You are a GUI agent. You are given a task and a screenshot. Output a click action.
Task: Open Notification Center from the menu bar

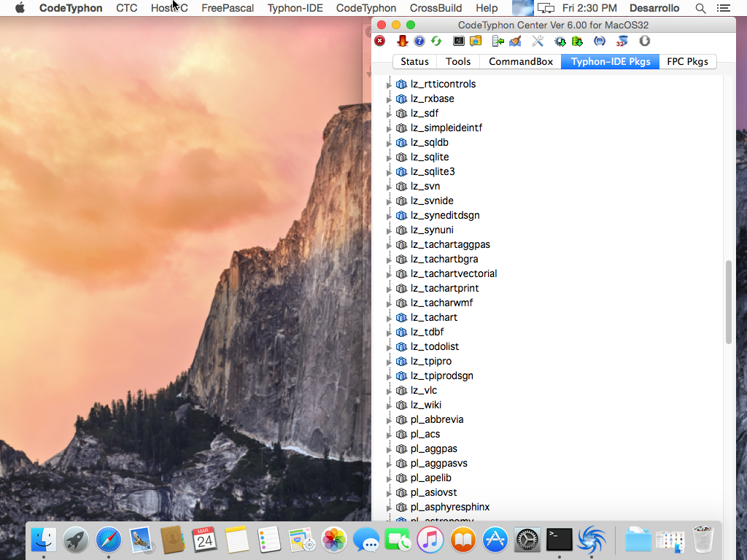723,8
